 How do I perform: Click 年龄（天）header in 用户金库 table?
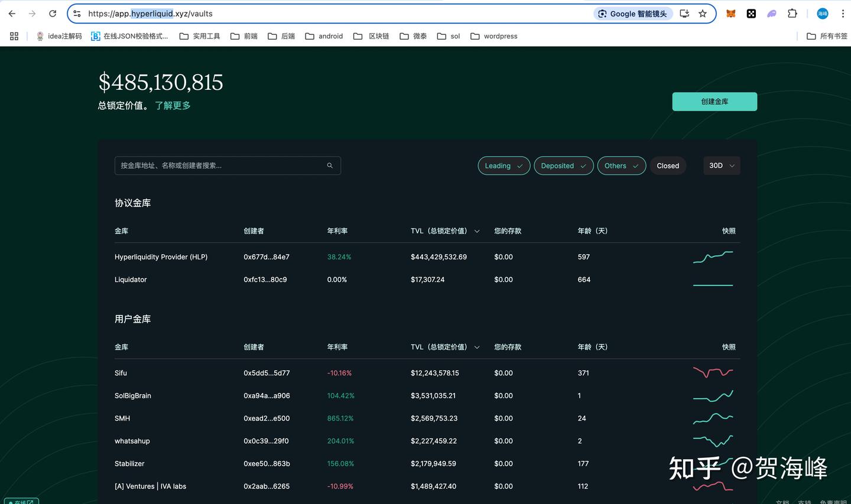coord(593,347)
